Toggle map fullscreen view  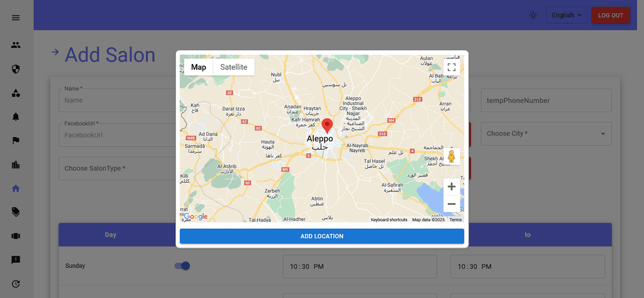click(x=452, y=67)
